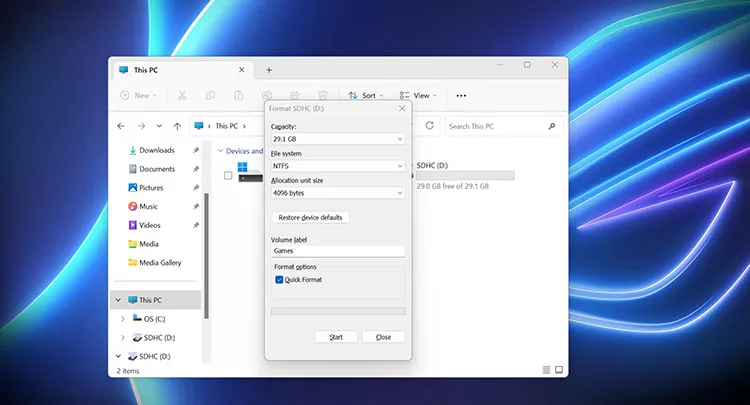
Task: Open the Capacity dropdown
Action: coord(338,139)
